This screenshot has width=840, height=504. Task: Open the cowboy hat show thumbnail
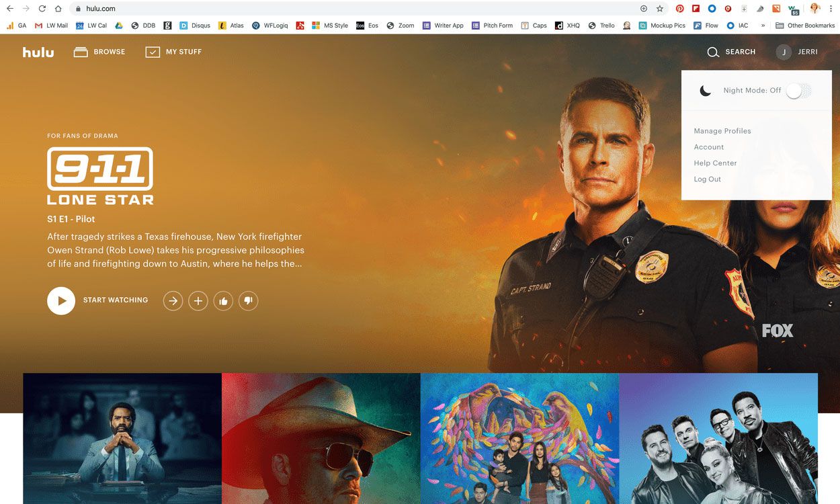(321, 438)
